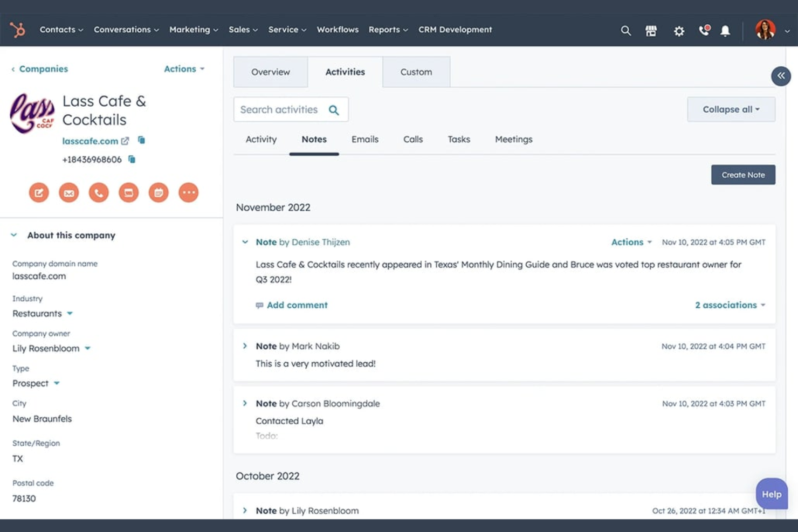Open the lasscafe.com link

tap(90, 141)
